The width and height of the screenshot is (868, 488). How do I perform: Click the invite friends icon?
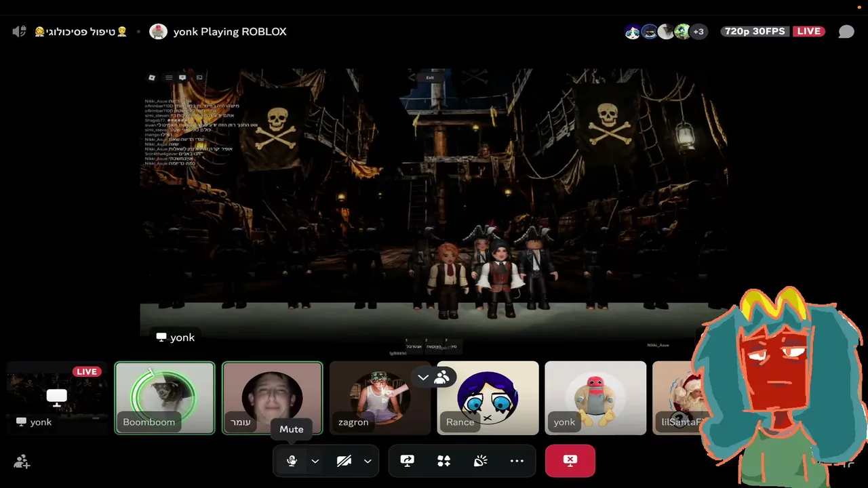(x=22, y=462)
